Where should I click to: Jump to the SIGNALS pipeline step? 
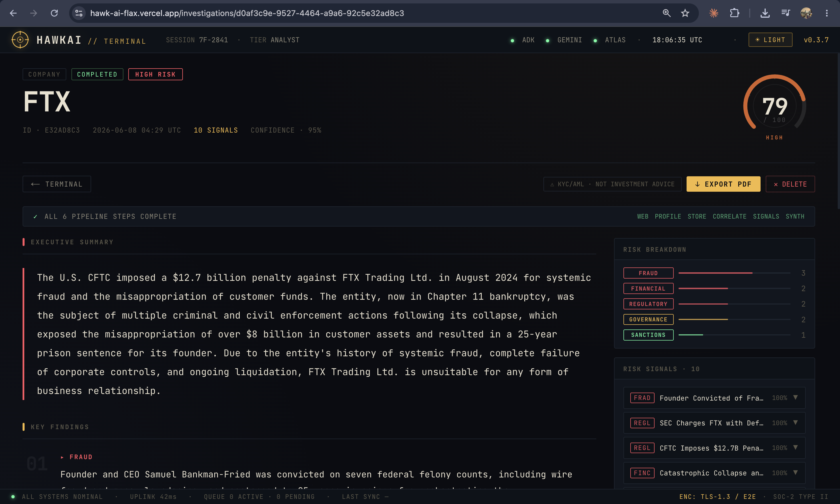pos(766,216)
